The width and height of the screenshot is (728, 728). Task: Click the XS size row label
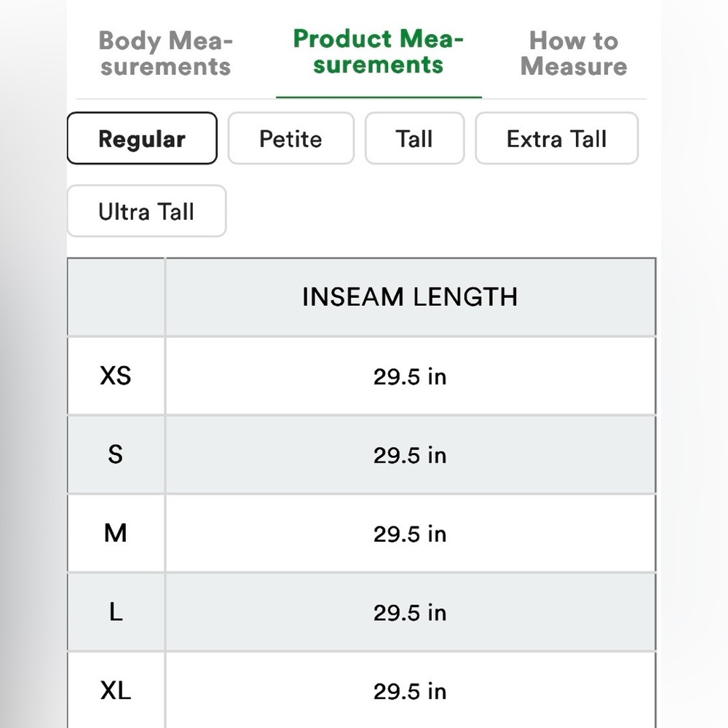pyautogui.click(x=116, y=376)
